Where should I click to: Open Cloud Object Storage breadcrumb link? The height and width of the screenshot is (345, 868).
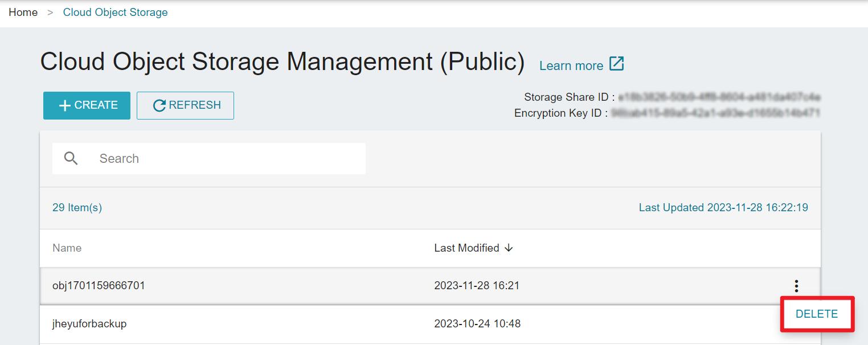pos(115,13)
